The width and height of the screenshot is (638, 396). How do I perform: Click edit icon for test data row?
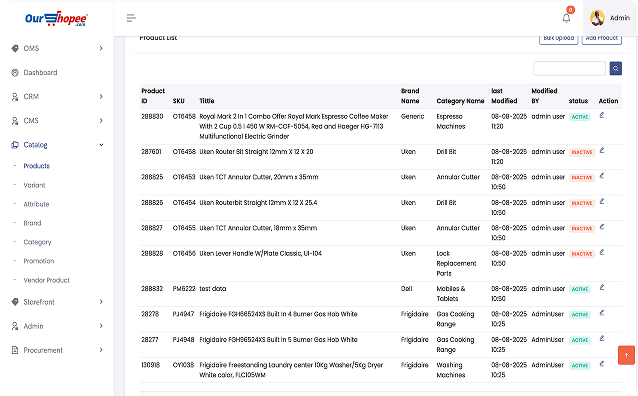tap(602, 288)
